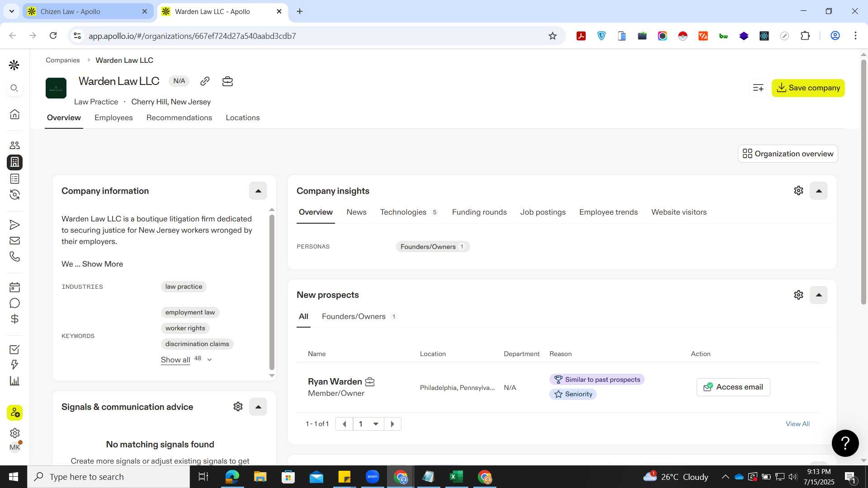Open Funding rounds tab
Viewport: 868px width, 488px height.
(x=479, y=212)
